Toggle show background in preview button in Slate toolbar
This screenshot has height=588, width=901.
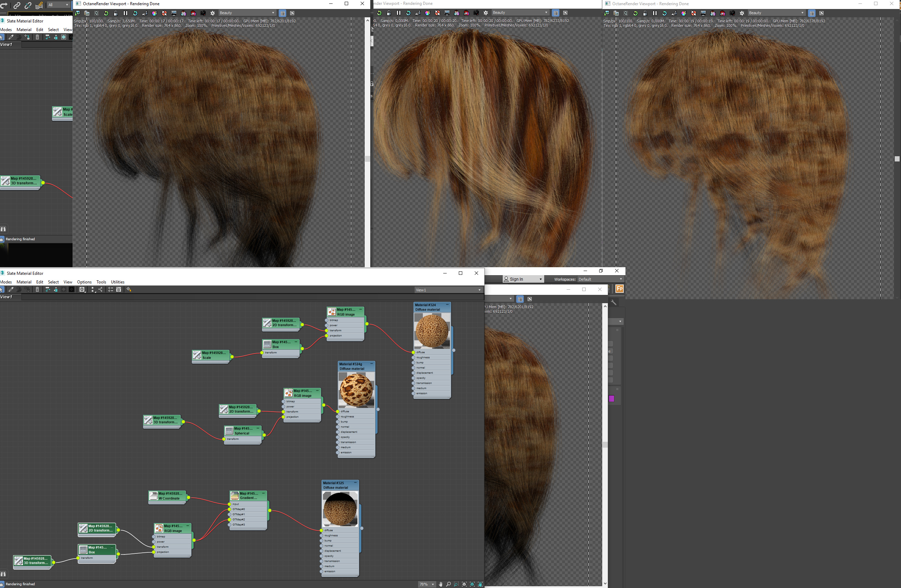[x=72, y=290]
